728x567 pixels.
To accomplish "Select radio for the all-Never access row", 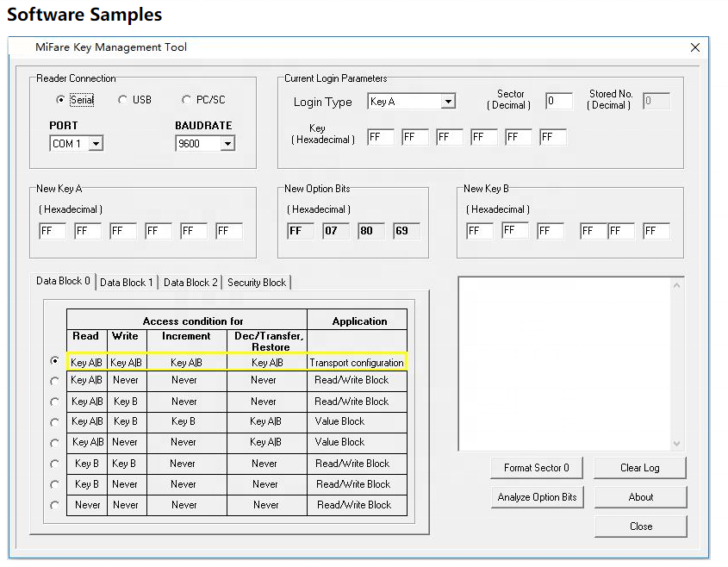I will pyautogui.click(x=55, y=505).
